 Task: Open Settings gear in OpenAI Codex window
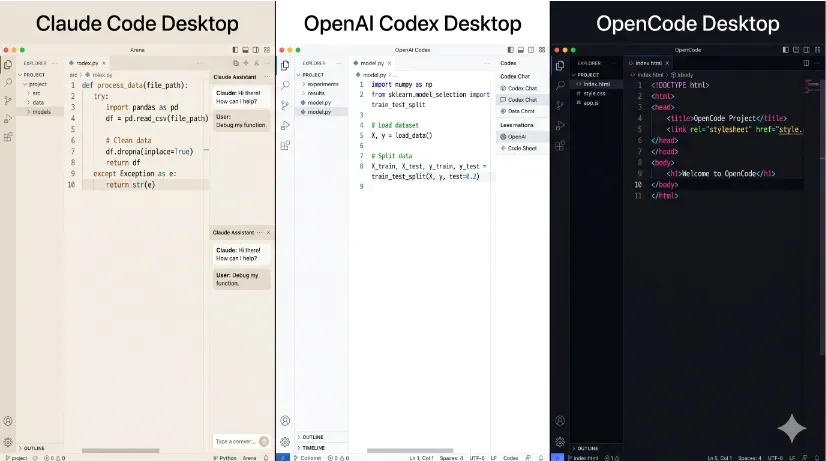(285, 442)
